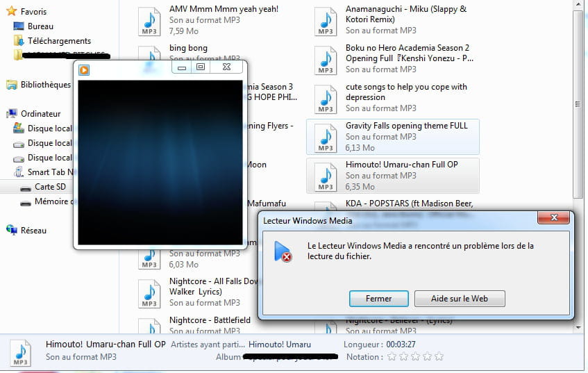Select the Anamanaguchi - Miku MP3 icon

pyautogui.click(x=326, y=22)
